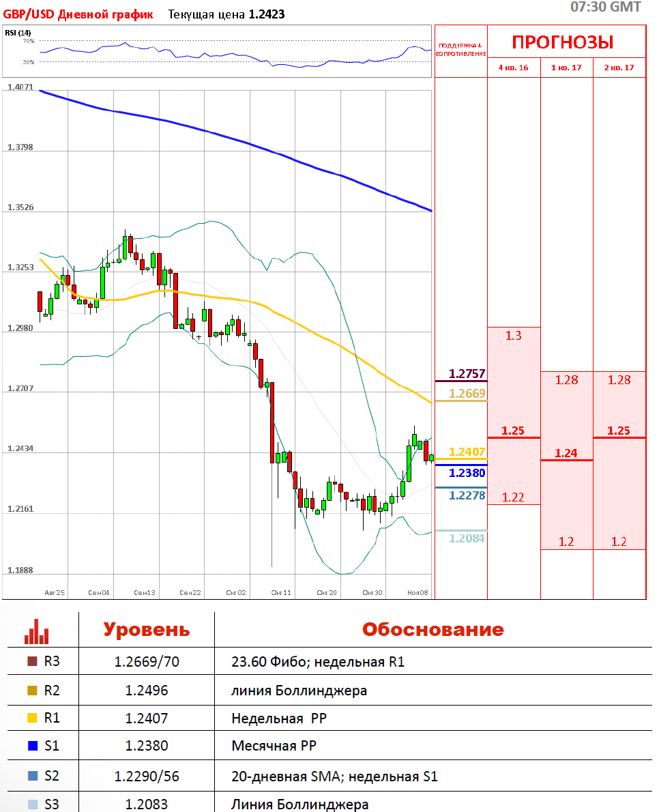Screen dimensions: 659x812
Task: Click the 1.2 forecast low in 1 кв. 17
Action: (x=566, y=542)
